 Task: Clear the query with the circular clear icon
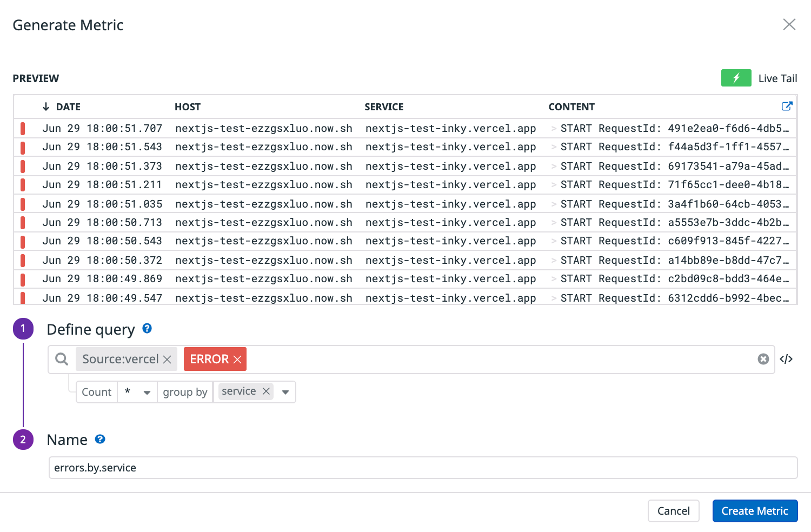(x=763, y=358)
